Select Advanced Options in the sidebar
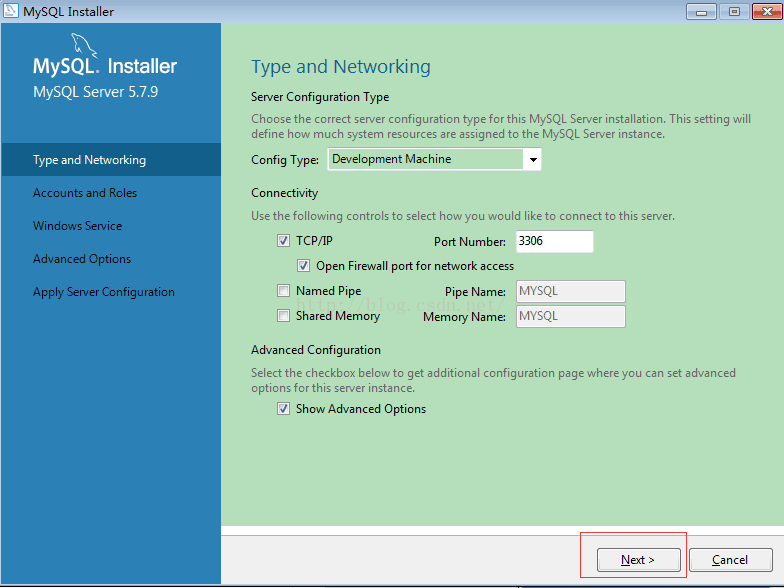Image resolution: width=784 pixels, height=588 pixels. (x=82, y=258)
